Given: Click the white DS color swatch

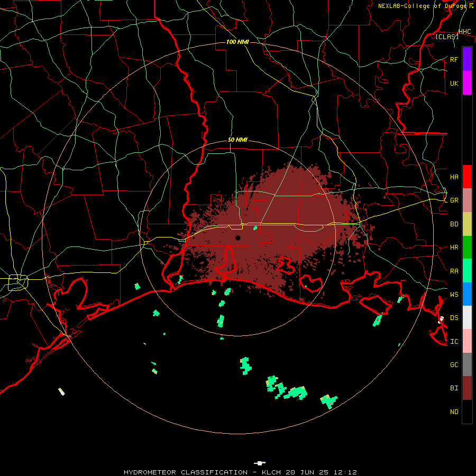Looking at the screenshot, I should click(x=467, y=317).
